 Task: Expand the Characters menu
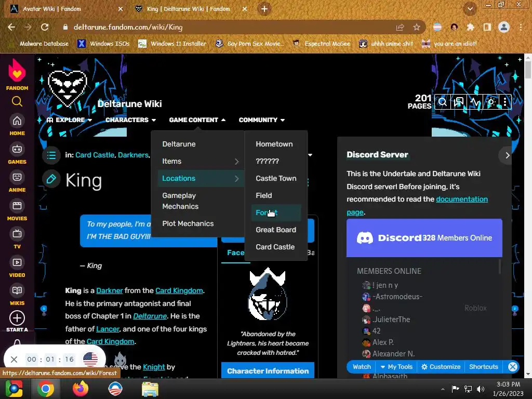[x=130, y=120]
